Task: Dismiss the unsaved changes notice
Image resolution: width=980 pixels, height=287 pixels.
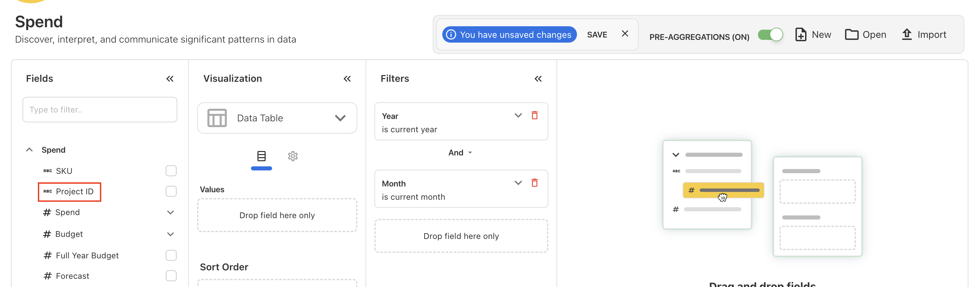Action: pos(625,34)
